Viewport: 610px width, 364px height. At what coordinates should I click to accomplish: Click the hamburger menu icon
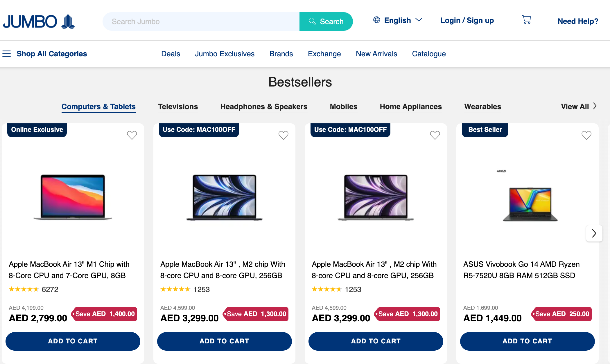coord(6,54)
